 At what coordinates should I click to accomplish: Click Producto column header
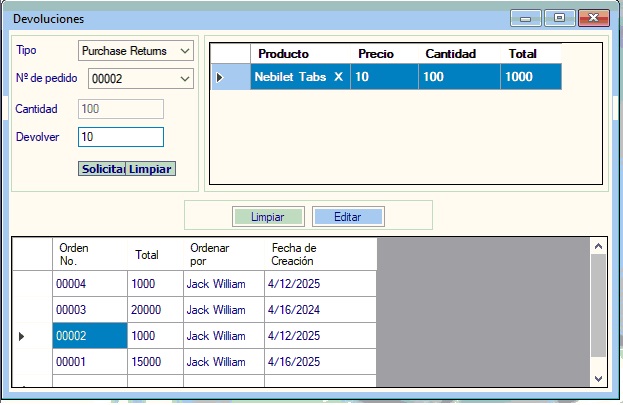[300, 53]
